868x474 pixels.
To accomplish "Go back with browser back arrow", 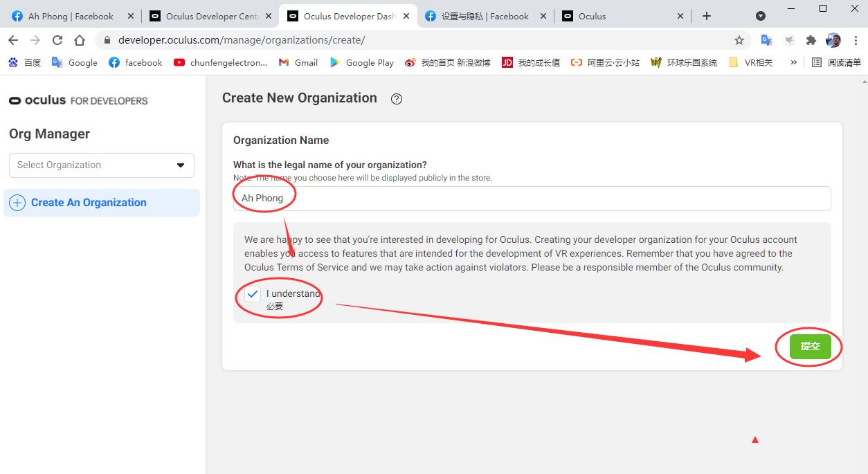I will 13,40.
